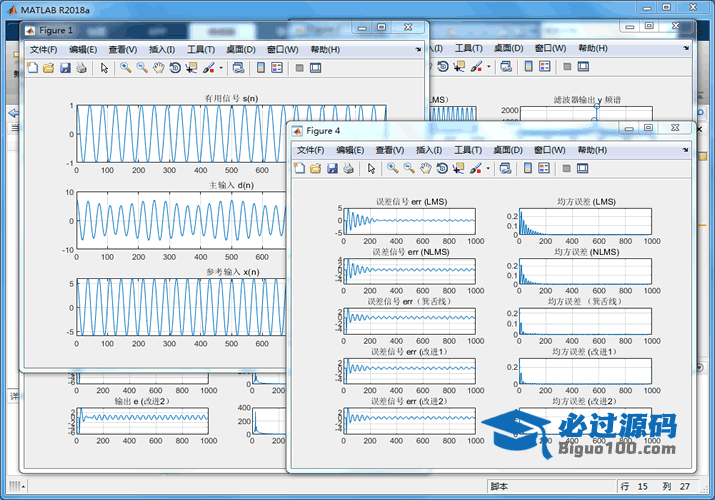Enable Edit Plot arrow in Figure 4

point(371,169)
